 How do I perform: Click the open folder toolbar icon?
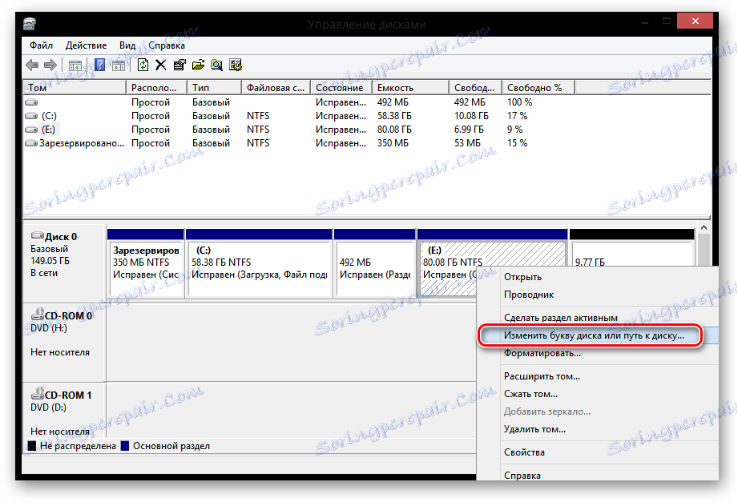click(x=198, y=65)
